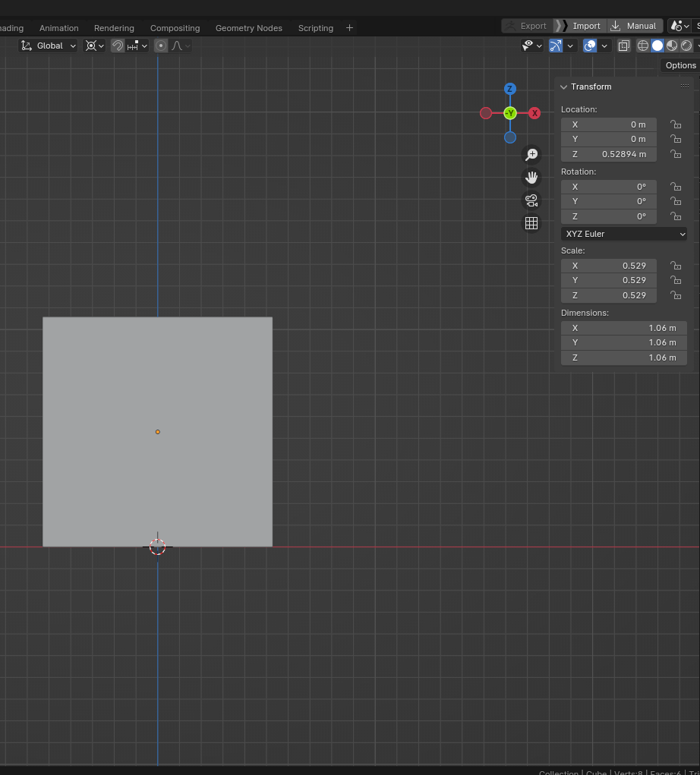The width and height of the screenshot is (700, 775).
Task: Toggle X-ray mode in the header
Action: (623, 46)
